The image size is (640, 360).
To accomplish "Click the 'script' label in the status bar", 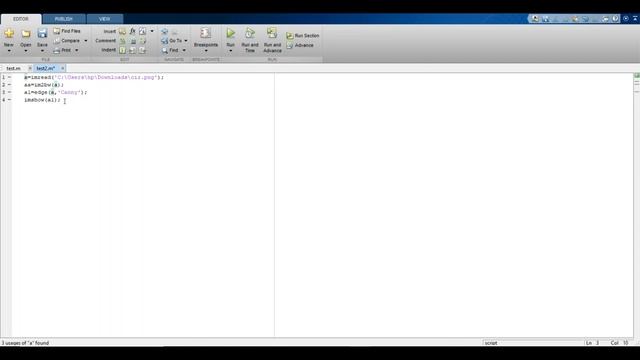I will coord(491,343).
